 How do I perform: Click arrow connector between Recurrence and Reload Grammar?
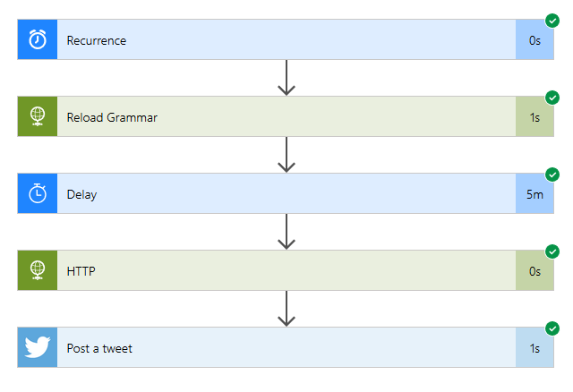(x=286, y=78)
